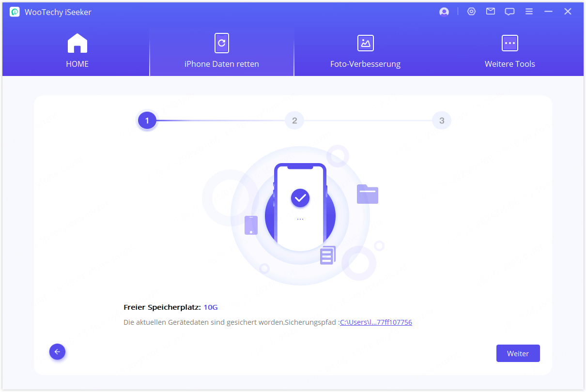Viewport: 586px width, 392px height.
Task: Open settings via the gear icon
Action: (471, 11)
